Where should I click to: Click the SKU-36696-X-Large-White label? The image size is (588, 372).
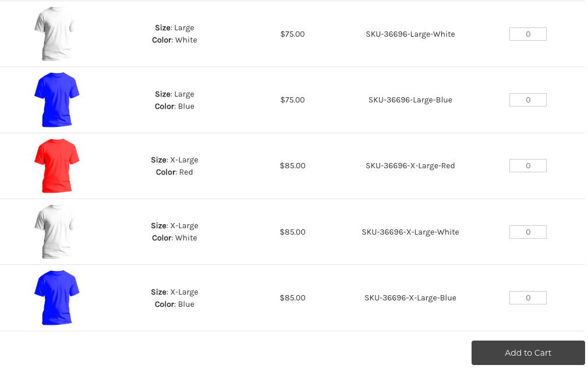pos(410,232)
